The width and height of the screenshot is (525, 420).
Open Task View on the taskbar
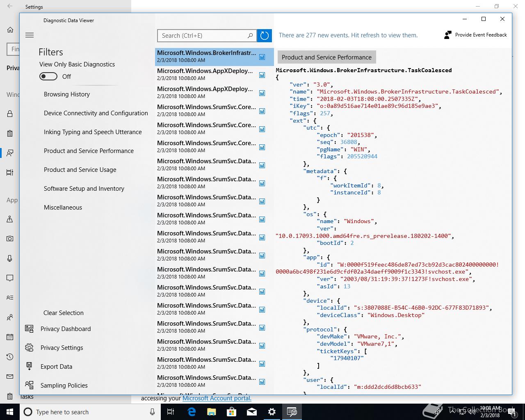click(x=171, y=412)
